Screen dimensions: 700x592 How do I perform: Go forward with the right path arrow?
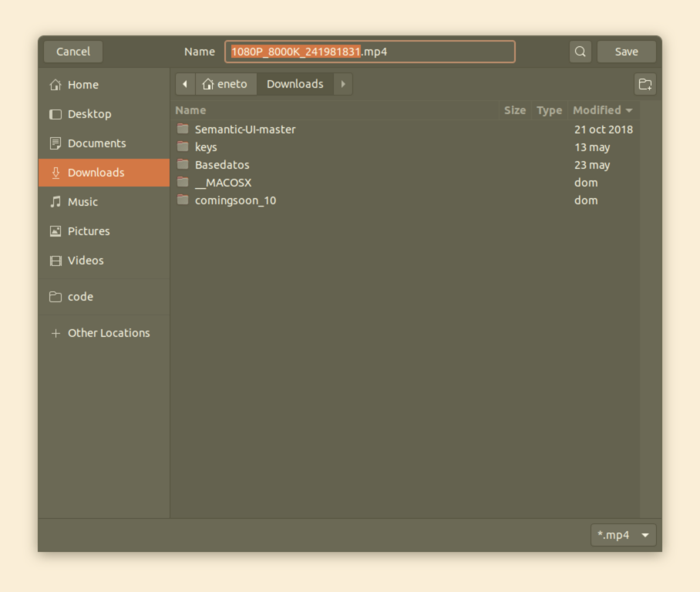343,84
